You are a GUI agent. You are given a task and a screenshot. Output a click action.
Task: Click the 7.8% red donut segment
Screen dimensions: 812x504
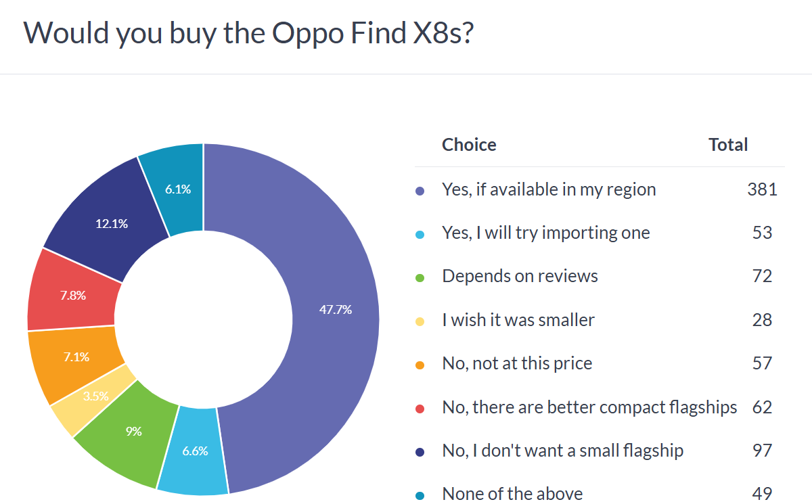point(74,295)
